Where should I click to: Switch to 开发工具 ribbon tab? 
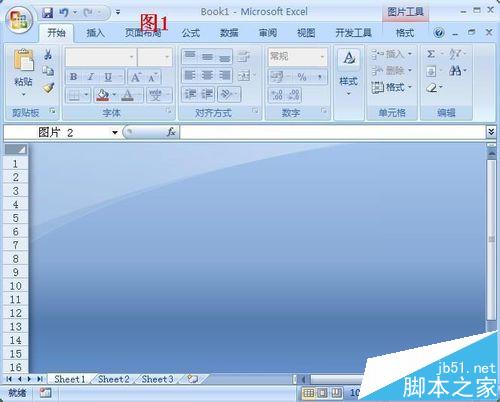(x=353, y=33)
